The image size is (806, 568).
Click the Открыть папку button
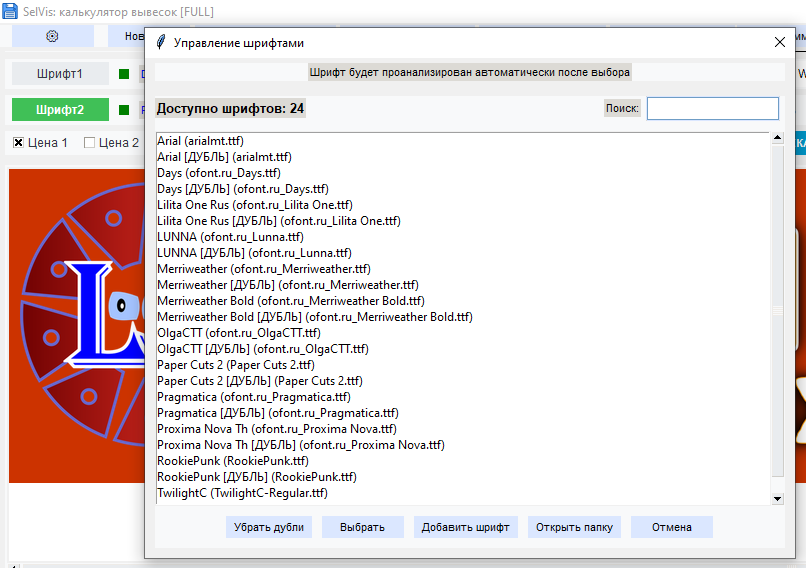click(574, 527)
